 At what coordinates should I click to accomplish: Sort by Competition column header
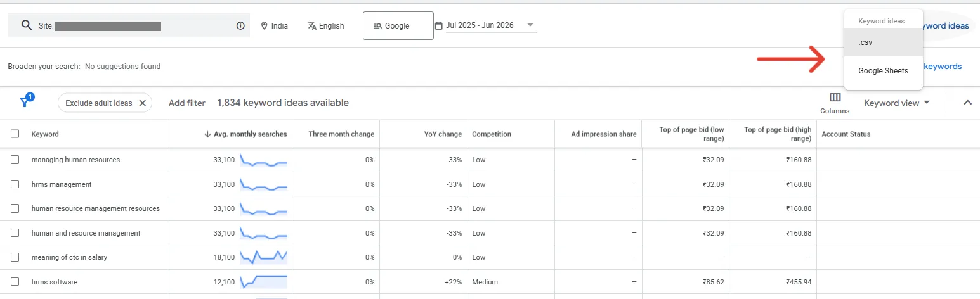[492, 134]
